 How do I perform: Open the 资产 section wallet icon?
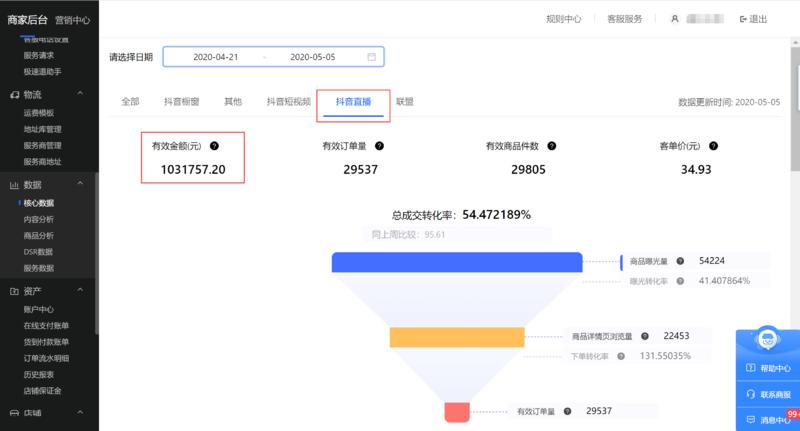coord(14,291)
